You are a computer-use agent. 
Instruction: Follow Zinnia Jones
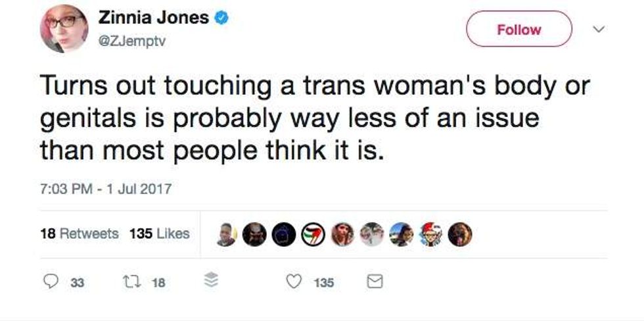518,30
